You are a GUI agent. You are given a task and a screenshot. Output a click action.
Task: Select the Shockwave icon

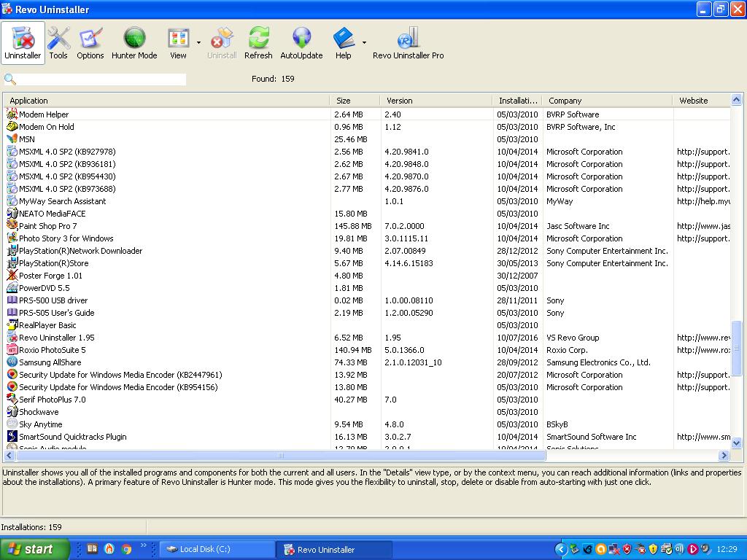point(12,411)
